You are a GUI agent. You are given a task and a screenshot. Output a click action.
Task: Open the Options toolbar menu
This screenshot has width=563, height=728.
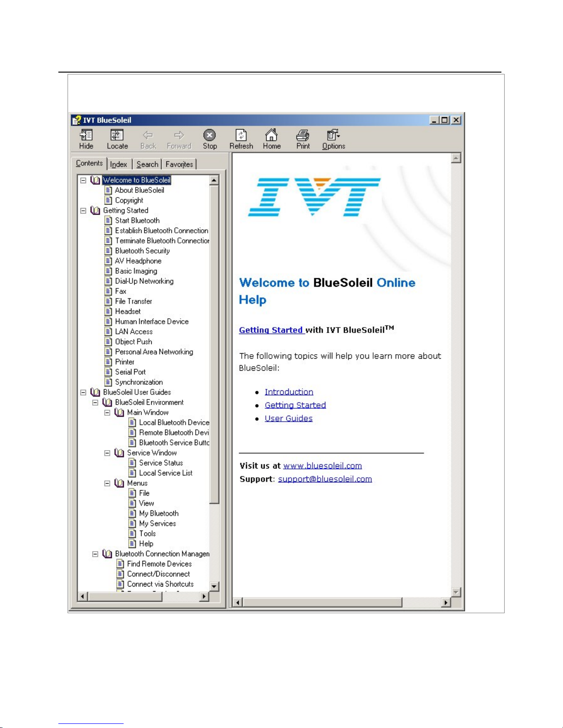pyautogui.click(x=334, y=139)
